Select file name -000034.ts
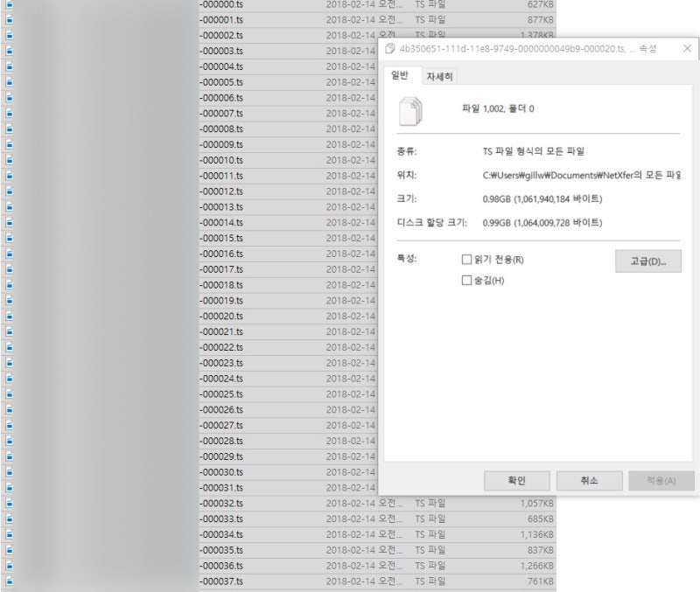 221,534
